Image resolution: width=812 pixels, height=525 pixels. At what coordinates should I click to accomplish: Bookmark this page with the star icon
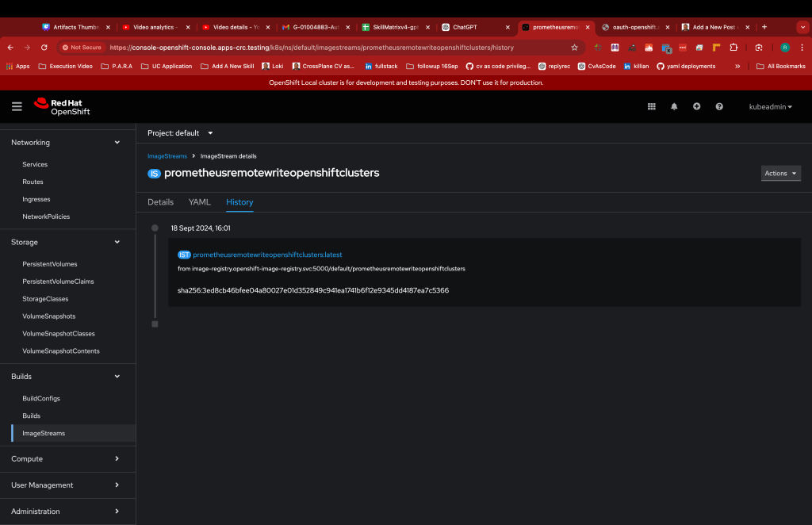(574, 47)
